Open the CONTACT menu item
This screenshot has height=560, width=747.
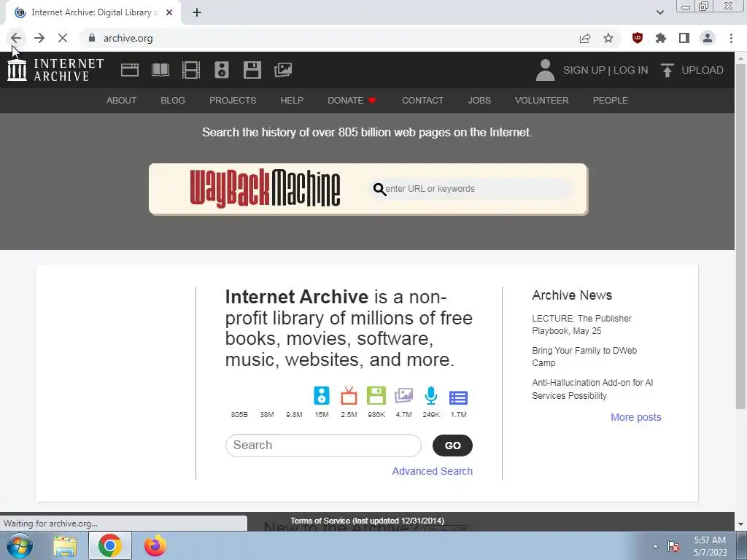(x=422, y=101)
